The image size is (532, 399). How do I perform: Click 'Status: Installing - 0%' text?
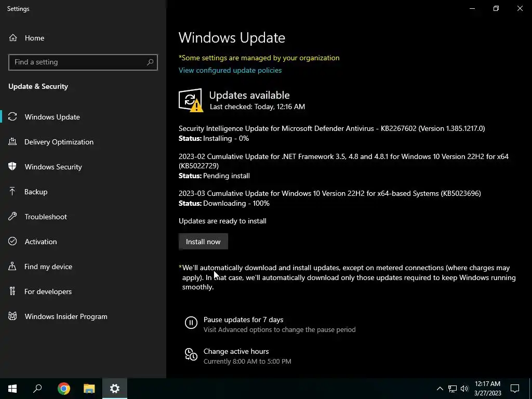tap(214, 138)
